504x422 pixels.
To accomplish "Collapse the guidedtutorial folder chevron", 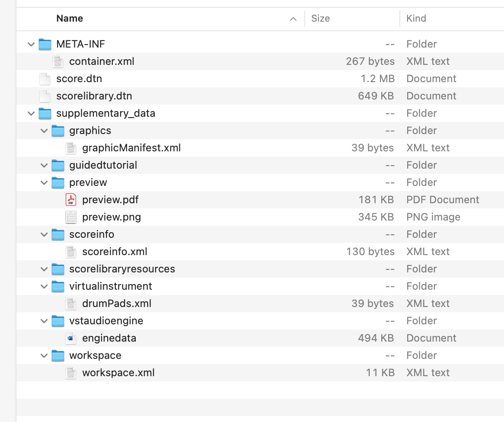I will (x=44, y=165).
